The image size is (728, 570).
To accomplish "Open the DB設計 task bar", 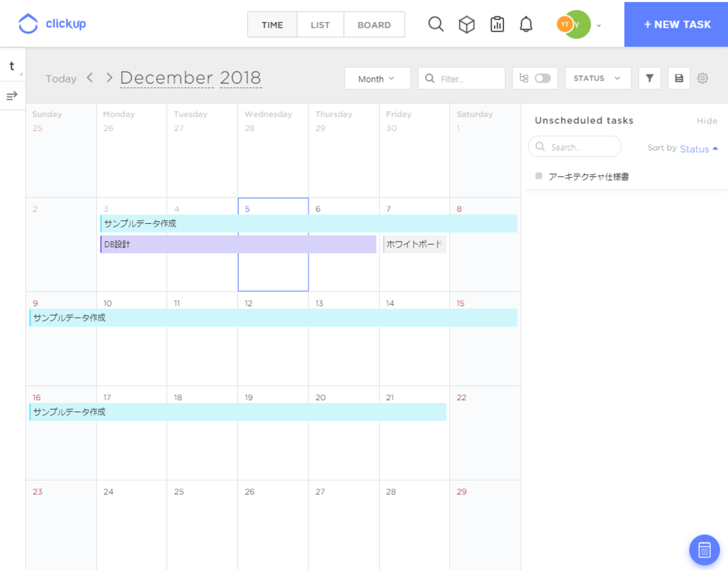I will (238, 244).
